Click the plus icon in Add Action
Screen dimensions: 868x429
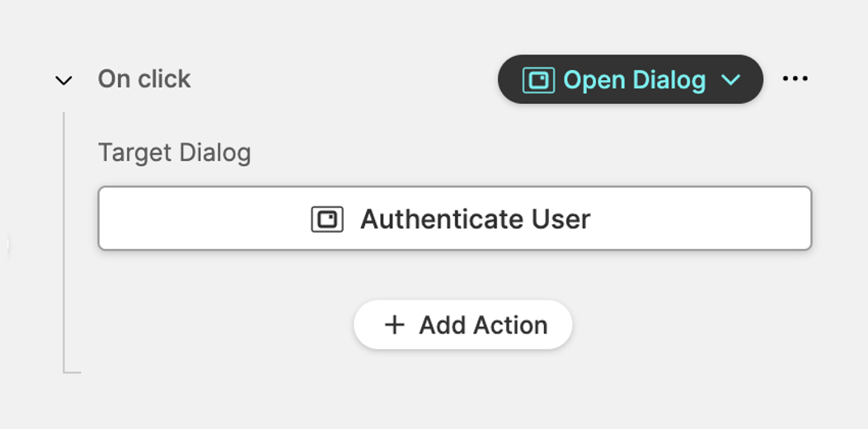[394, 325]
